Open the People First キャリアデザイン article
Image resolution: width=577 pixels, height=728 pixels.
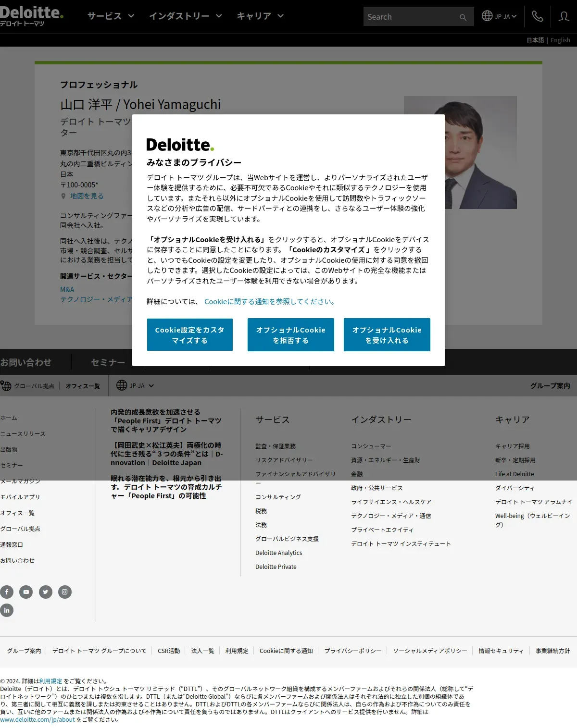166,420
